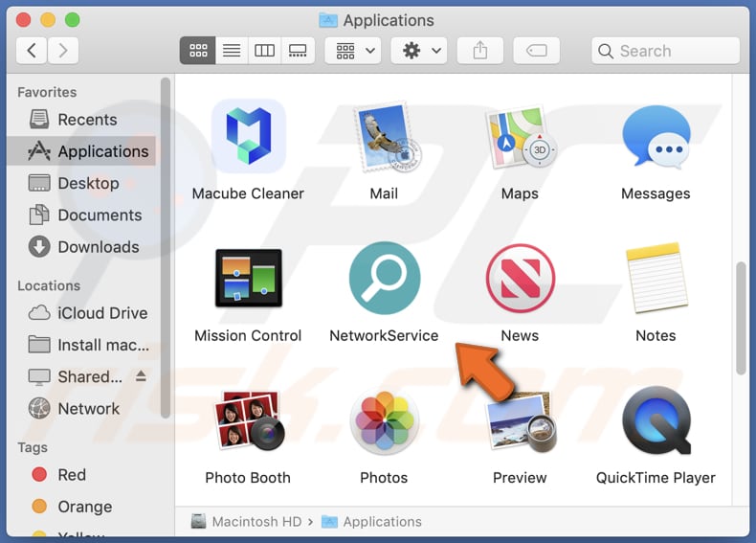The width and height of the screenshot is (756, 543).
Task: Eject the Shared... volume
Action: coord(141,375)
